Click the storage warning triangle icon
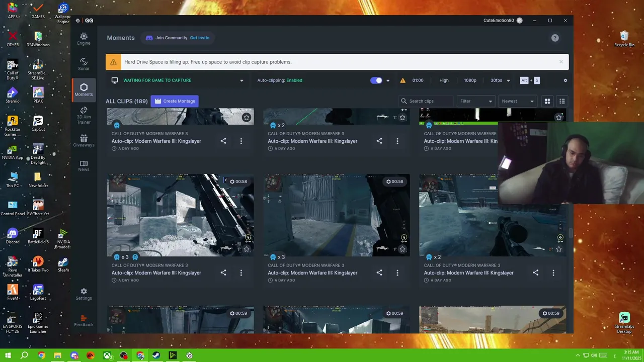Viewport: 644px width, 362px height. tap(403, 80)
